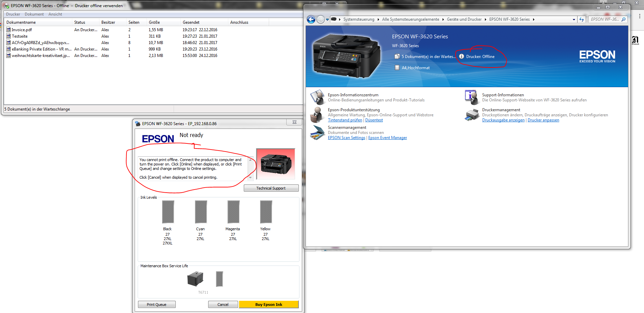Image resolution: width=644 pixels, height=313 pixels.
Task: Click the search magnifier icon in Control Panel
Action: click(623, 19)
